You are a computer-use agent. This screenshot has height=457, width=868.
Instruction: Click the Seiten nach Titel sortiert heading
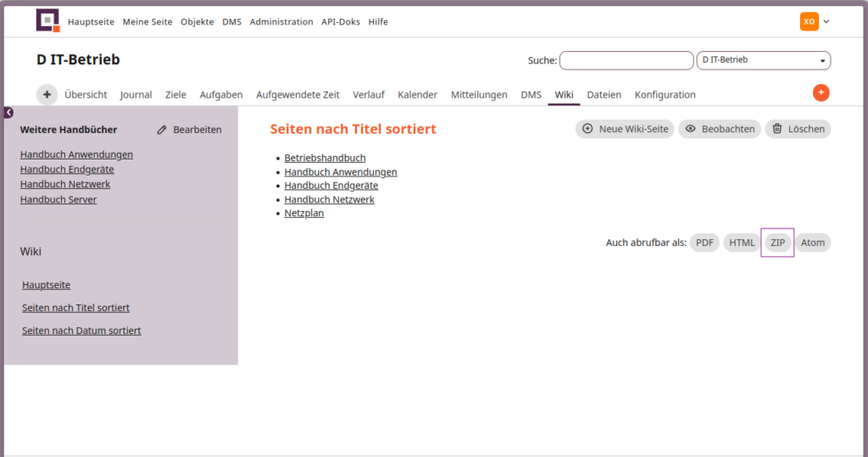click(353, 129)
